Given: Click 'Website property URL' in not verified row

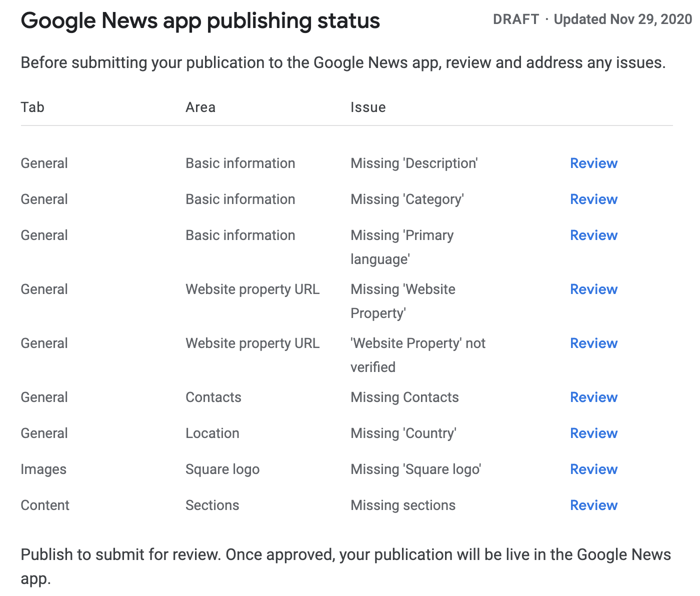Looking at the screenshot, I should [252, 343].
